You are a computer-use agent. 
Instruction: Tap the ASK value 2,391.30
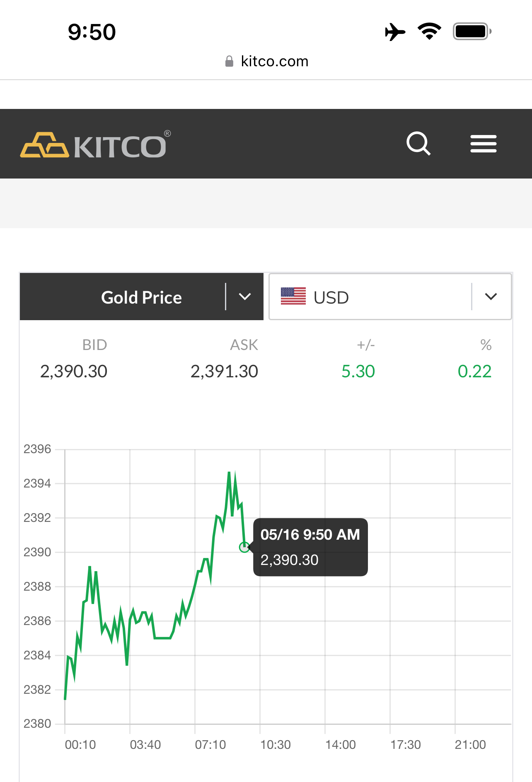click(x=224, y=372)
